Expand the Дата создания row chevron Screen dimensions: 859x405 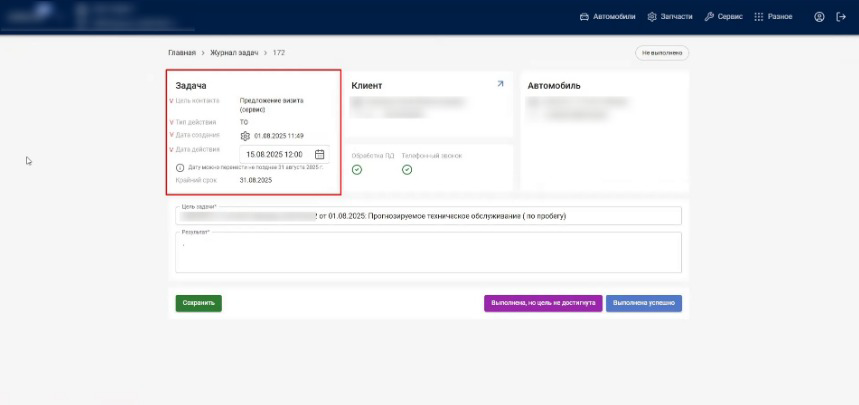[171, 135]
